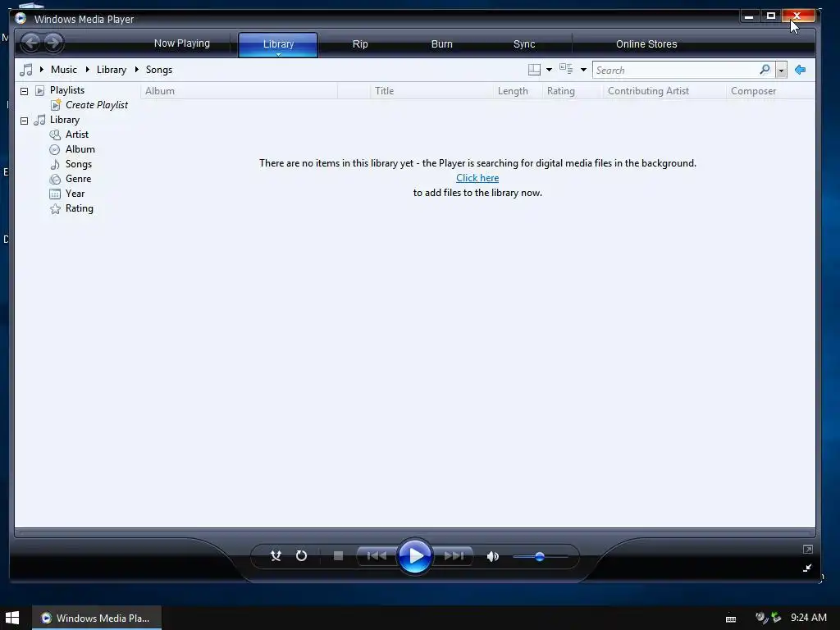Open the Library tab's dropdown arrow

point(279,54)
